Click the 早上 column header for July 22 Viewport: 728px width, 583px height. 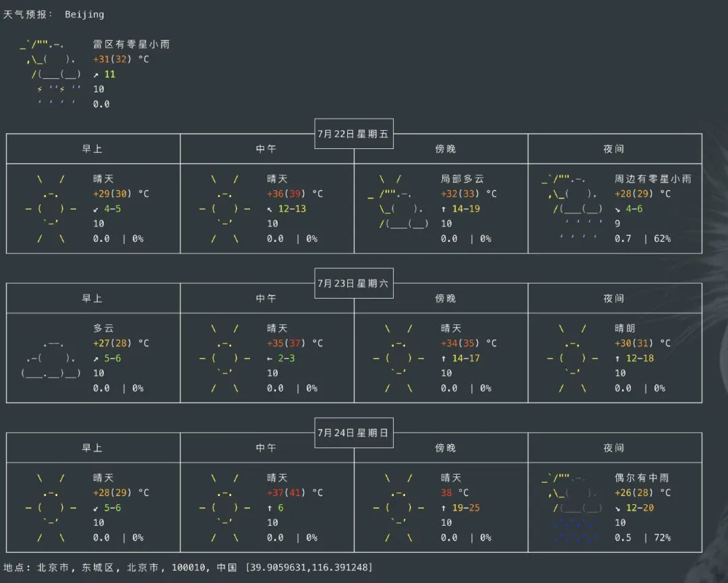92,149
